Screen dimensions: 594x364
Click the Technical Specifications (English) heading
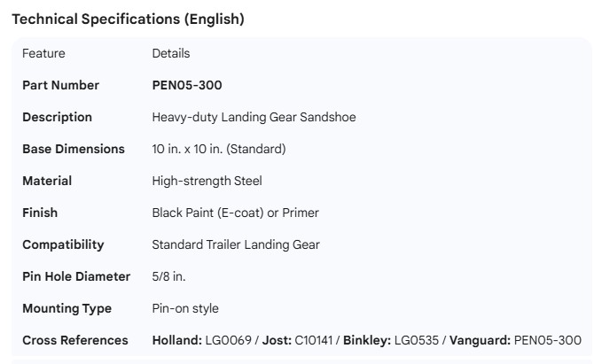tap(128, 19)
